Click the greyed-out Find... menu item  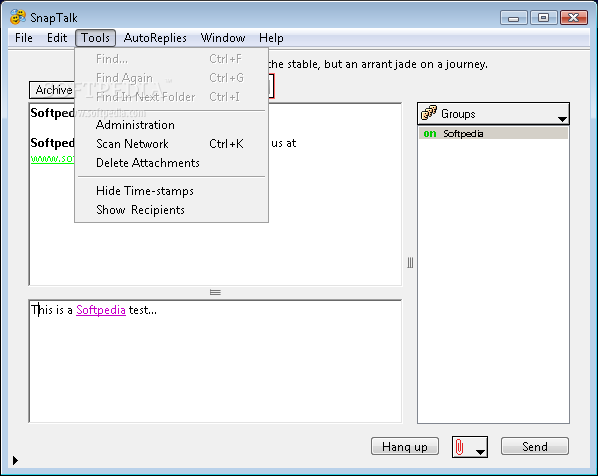click(x=171, y=59)
